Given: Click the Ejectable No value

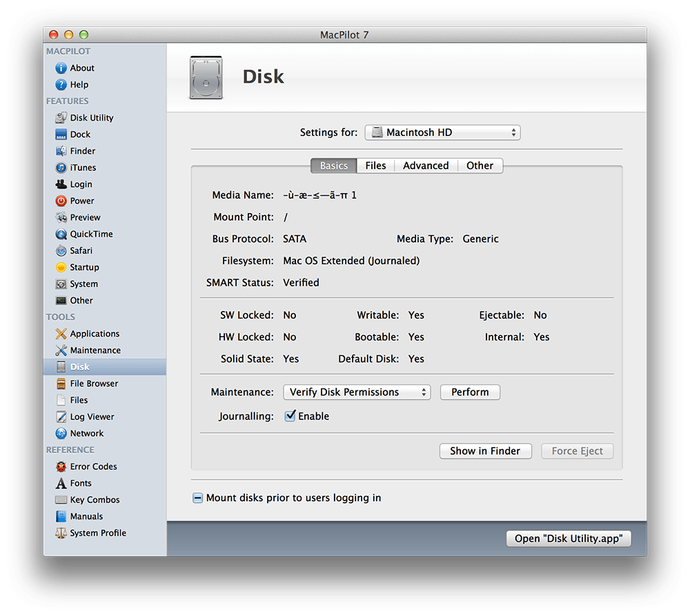Looking at the screenshot, I should 540,315.
